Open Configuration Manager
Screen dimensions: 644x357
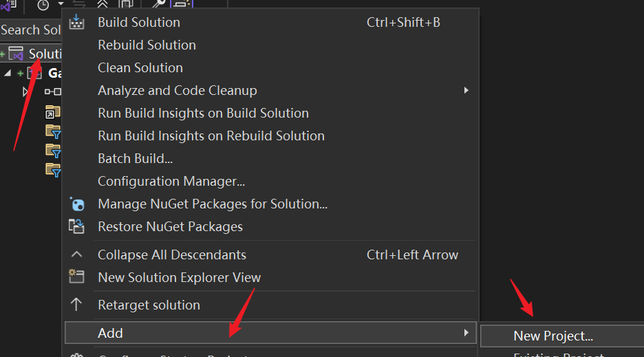(x=171, y=181)
